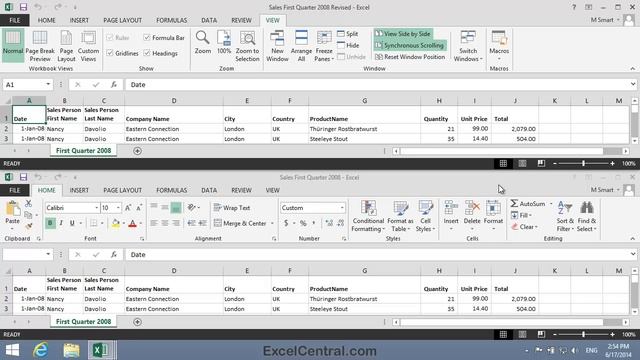640x360 pixels.
Task: Save the top window workbook
Action: coord(23,7)
